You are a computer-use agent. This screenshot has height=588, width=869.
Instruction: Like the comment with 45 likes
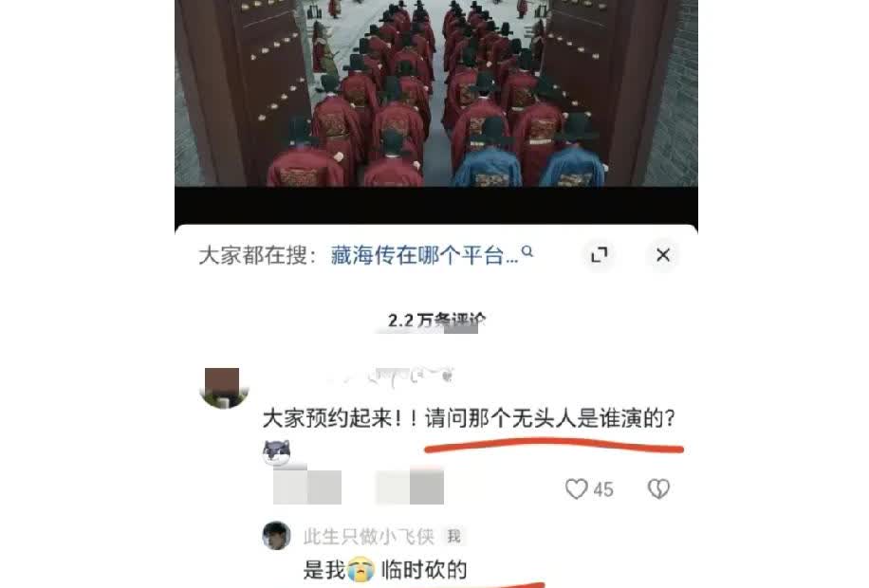[x=577, y=489]
